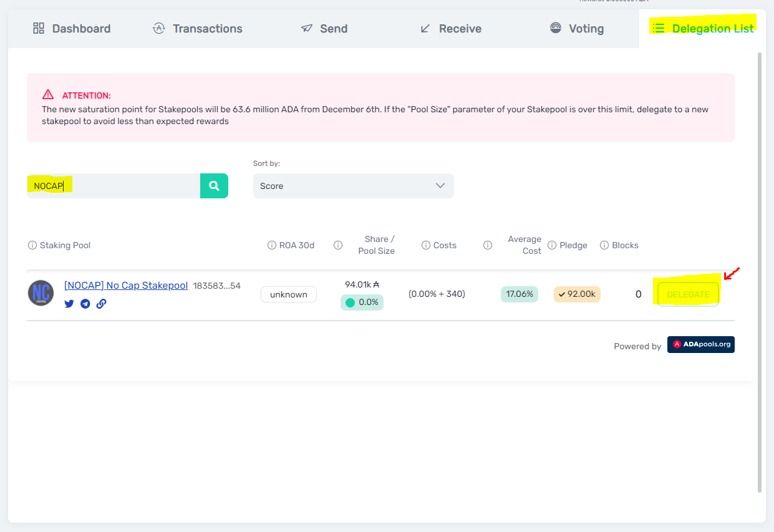Click the NC pool logo thumbnail
The image size is (774, 532).
[41, 293]
